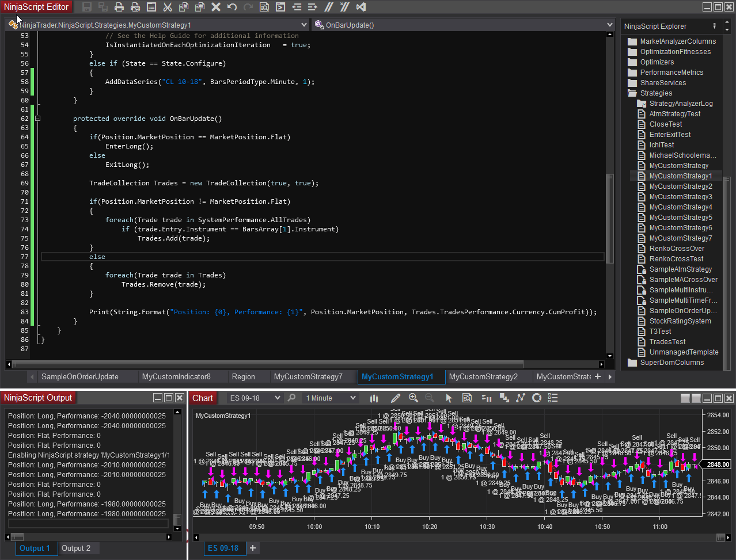Click the code editor horizontal scrollbar
Screen dimensions: 736x560
click(x=268, y=364)
